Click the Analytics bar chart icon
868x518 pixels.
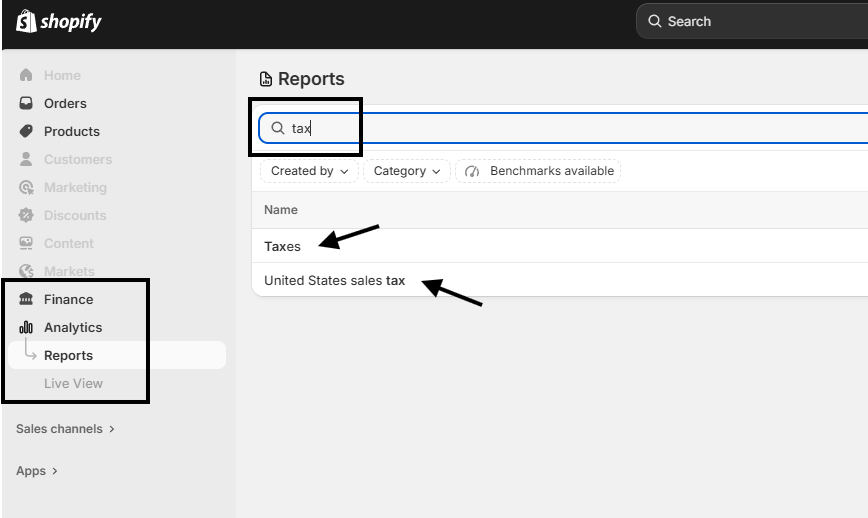click(26, 327)
